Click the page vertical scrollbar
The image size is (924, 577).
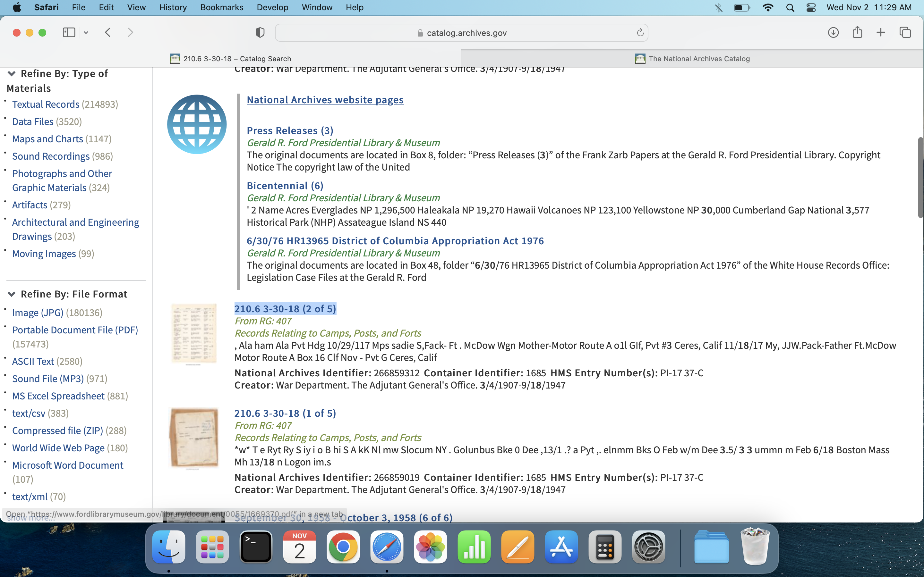[920, 178]
